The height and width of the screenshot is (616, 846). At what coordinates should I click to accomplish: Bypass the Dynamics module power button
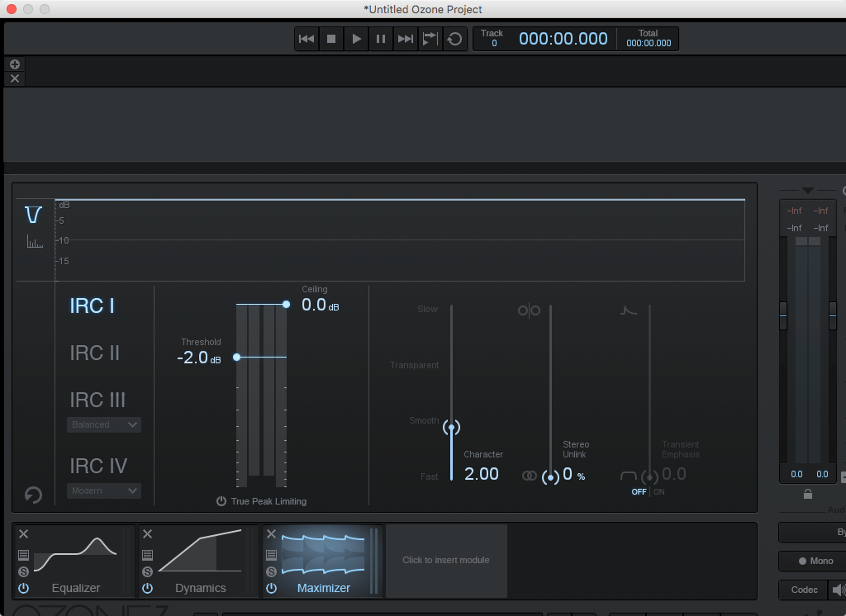pos(147,588)
